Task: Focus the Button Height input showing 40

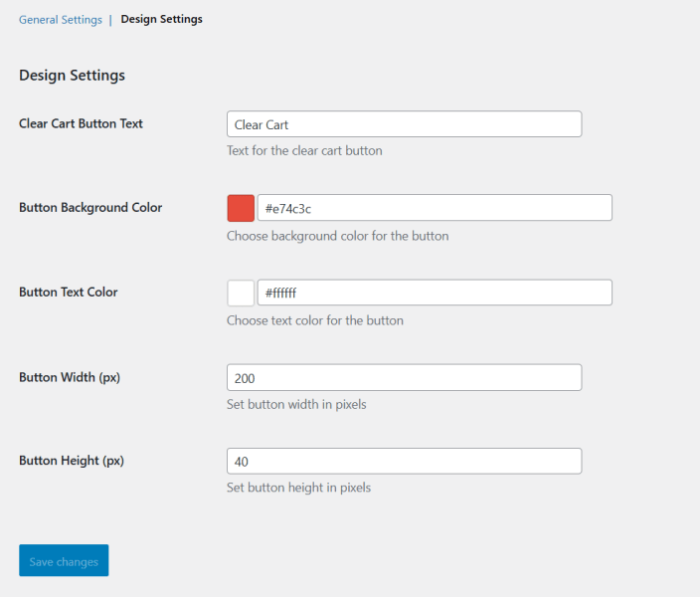Action: click(x=404, y=461)
